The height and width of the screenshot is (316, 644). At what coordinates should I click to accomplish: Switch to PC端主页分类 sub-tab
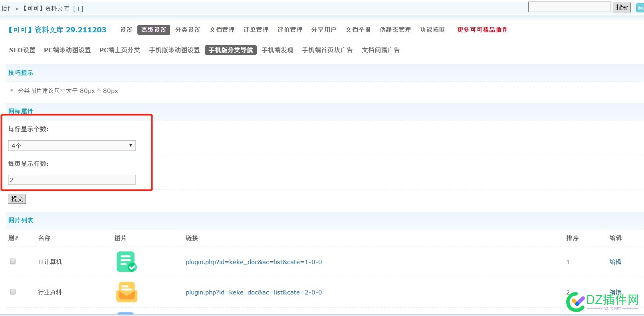point(120,50)
